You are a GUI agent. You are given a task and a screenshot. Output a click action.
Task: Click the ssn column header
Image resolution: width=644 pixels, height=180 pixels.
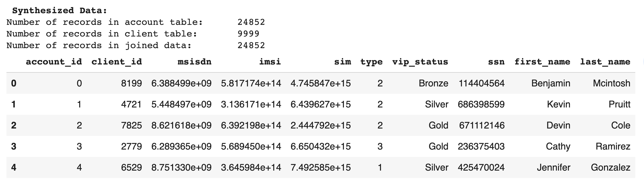[496, 62]
